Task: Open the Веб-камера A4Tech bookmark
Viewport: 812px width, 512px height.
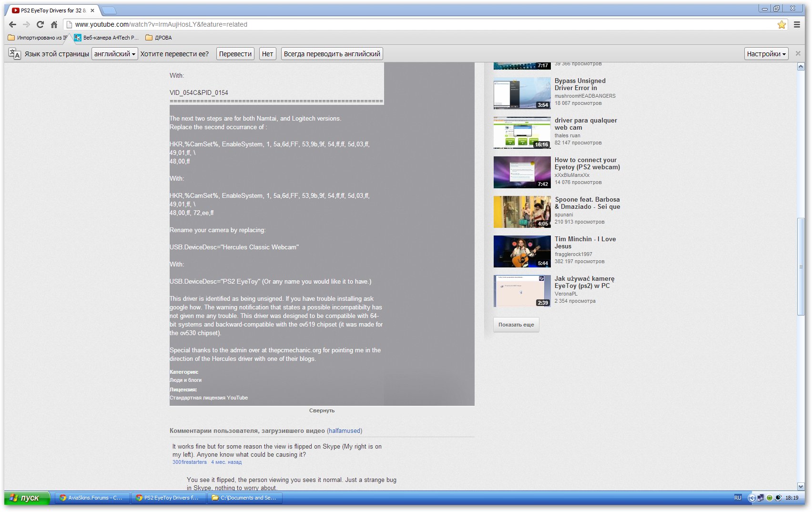Action: point(106,38)
